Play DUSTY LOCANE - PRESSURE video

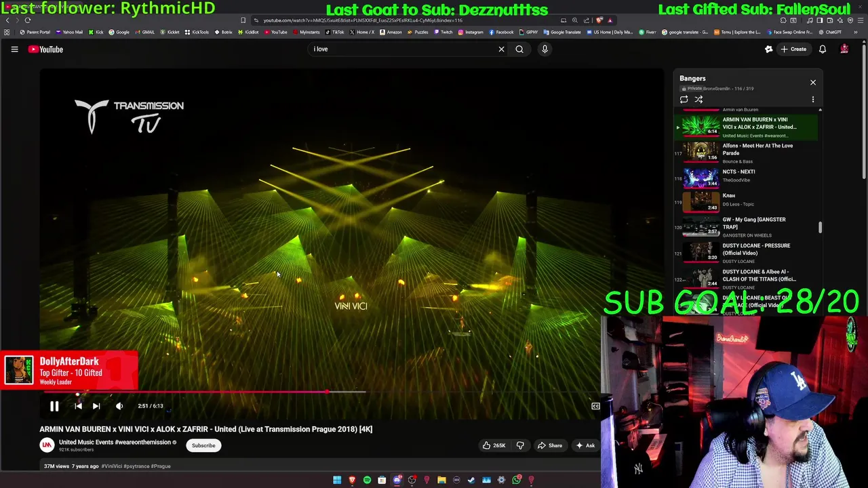[x=746, y=253]
